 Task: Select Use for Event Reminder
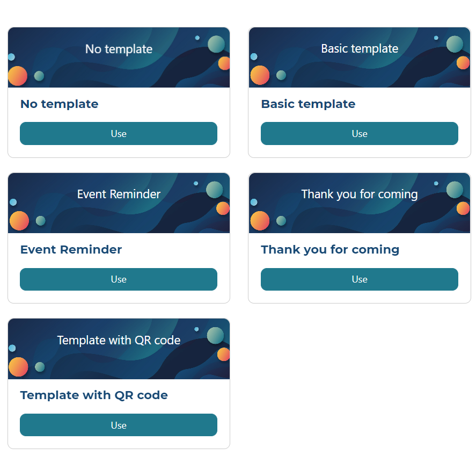pyautogui.click(x=119, y=279)
